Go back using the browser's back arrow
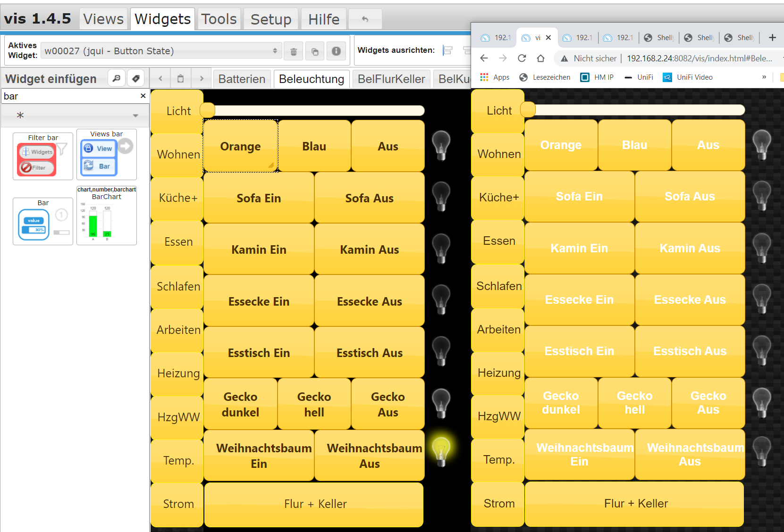784x532 pixels. click(x=484, y=58)
